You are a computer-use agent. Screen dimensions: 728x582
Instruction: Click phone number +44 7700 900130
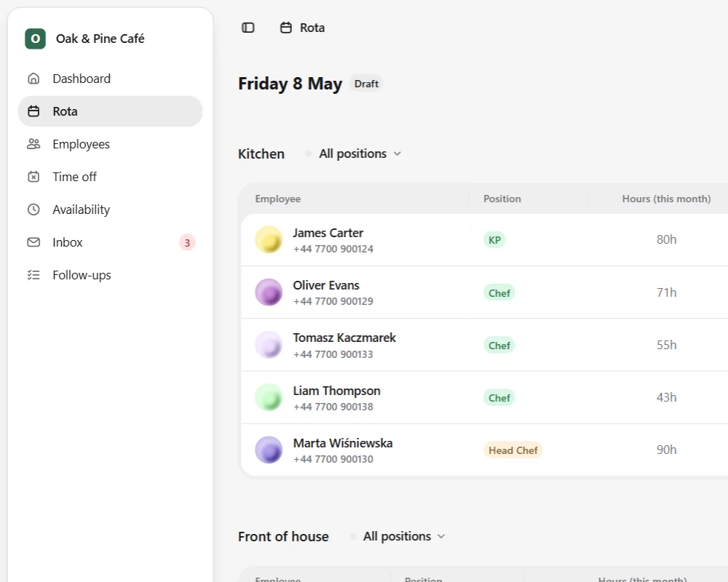coord(333,459)
